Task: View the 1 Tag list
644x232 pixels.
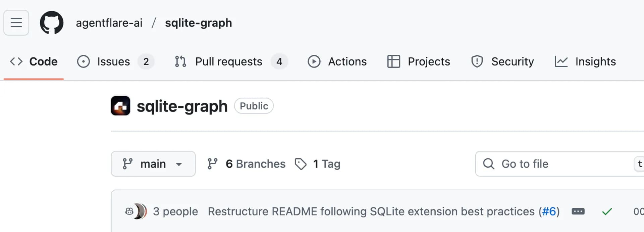Action: coord(317,164)
